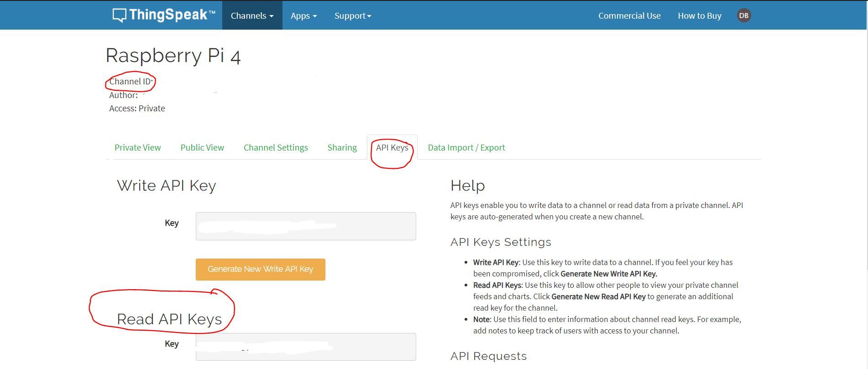Open the Channel Settings tab
The width and height of the screenshot is (868, 369).
coord(276,147)
